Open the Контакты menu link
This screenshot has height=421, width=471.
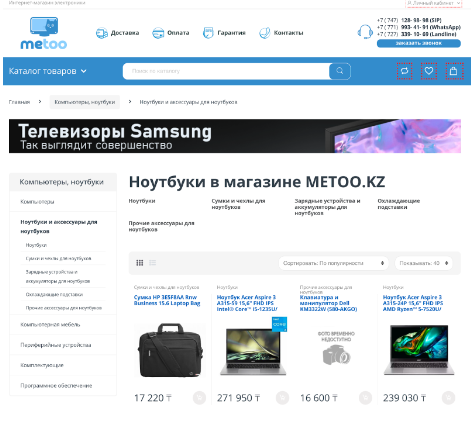288,33
